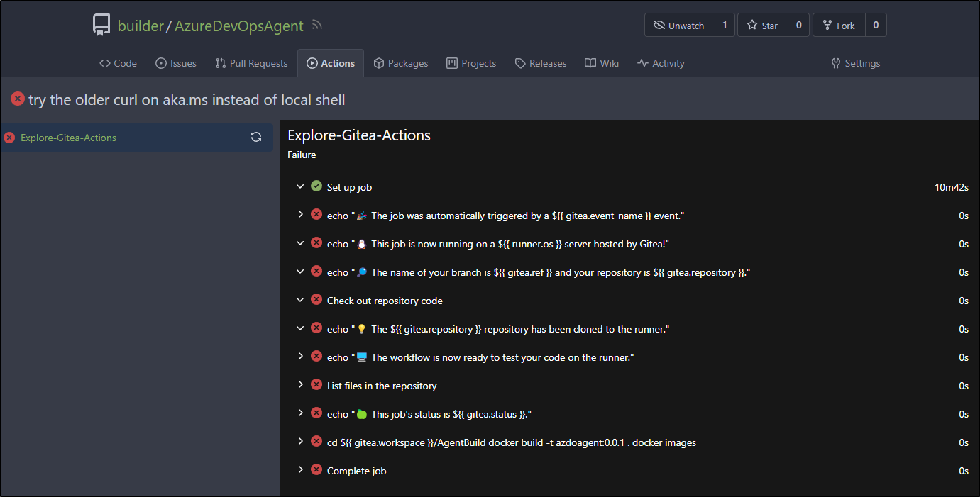Switch to the Code tab
The width and height of the screenshot is (980, 497).
tap(118, 63)
